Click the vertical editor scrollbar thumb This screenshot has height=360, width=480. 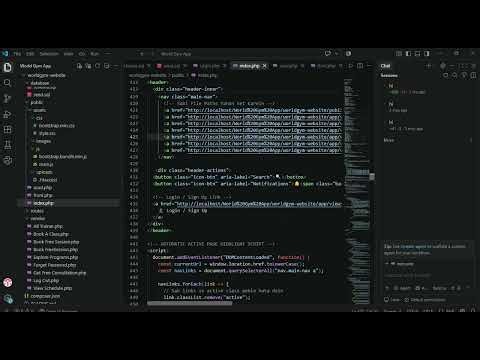point(372,177)
